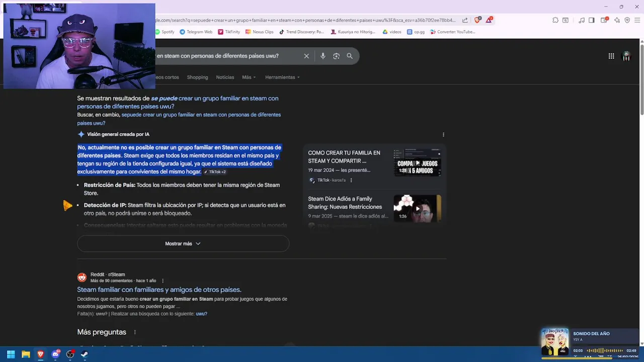644x362 pixels.
Task: Click the Reddit r/Steam source label
Action: (108, 275)
